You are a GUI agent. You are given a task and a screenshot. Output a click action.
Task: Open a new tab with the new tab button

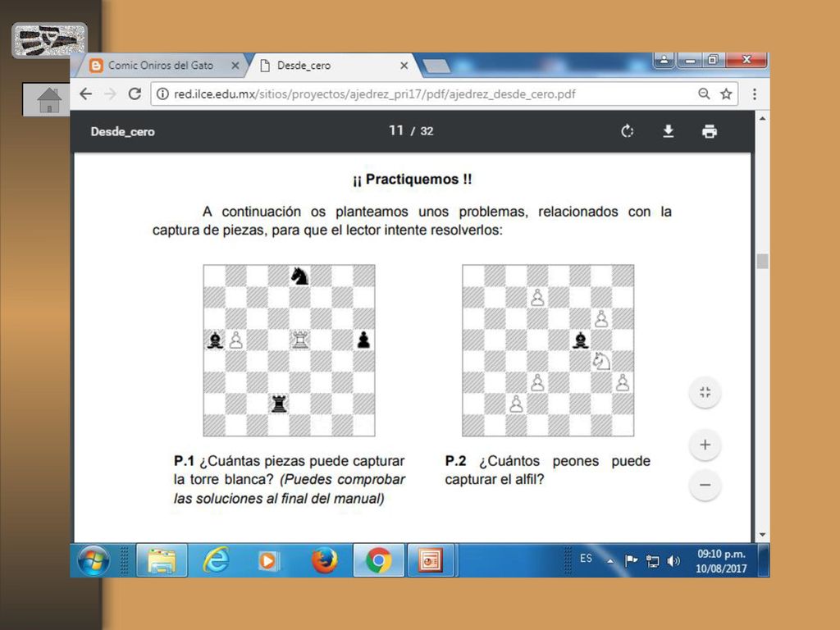(436, 66)
